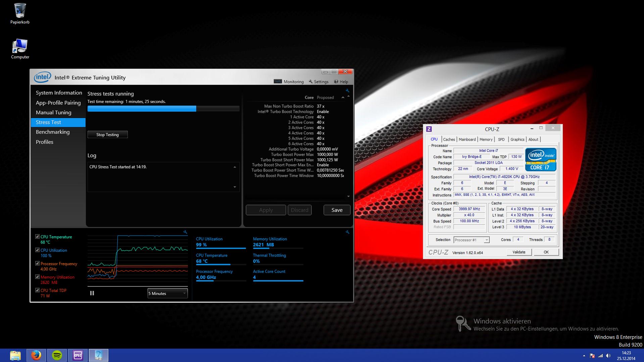The height and width of the screenshot is (362, 644).
Task: Click Max Non Turbo Boost Ratio 37 x value
Action: point(320,106)
